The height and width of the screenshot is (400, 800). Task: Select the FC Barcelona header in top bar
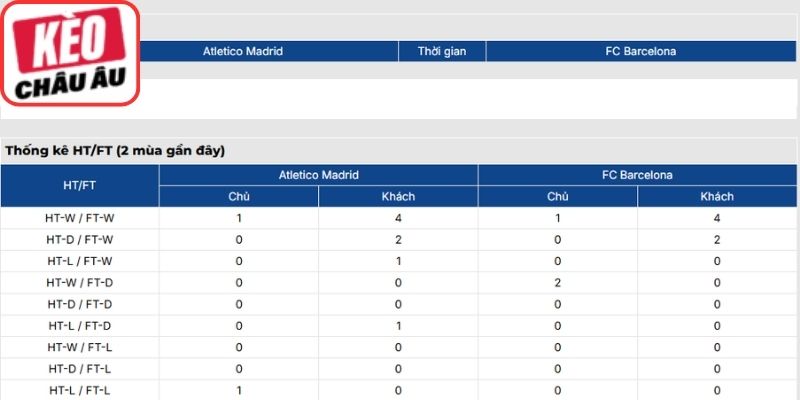click(x=641, y=52)
